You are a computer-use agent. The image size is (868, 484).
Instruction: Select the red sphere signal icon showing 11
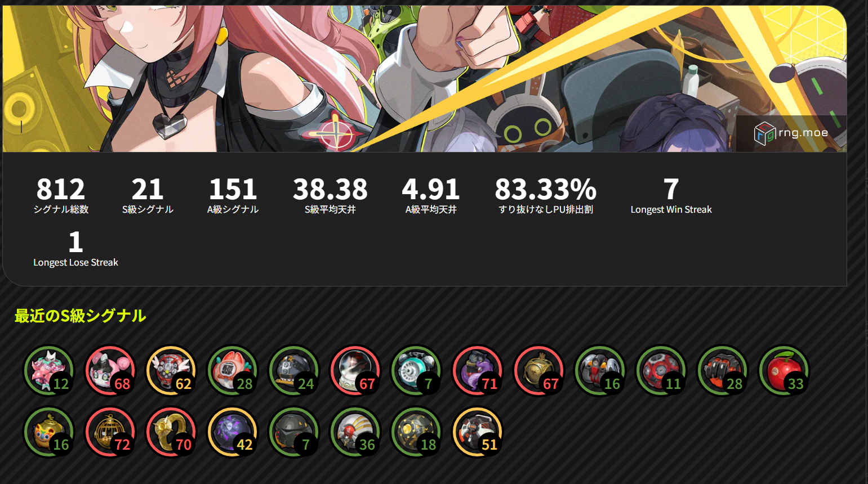661,371
